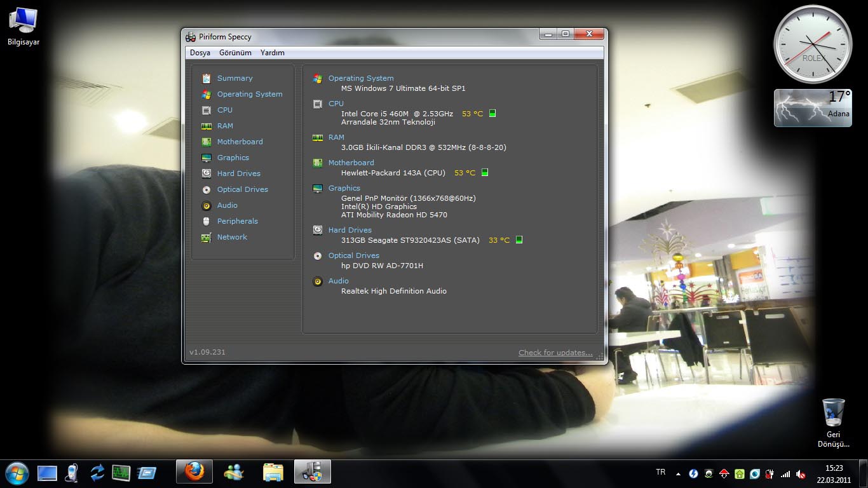Click the CPU chip icon in summary panel
Screen dimensions: 868x488
point(318,104)
